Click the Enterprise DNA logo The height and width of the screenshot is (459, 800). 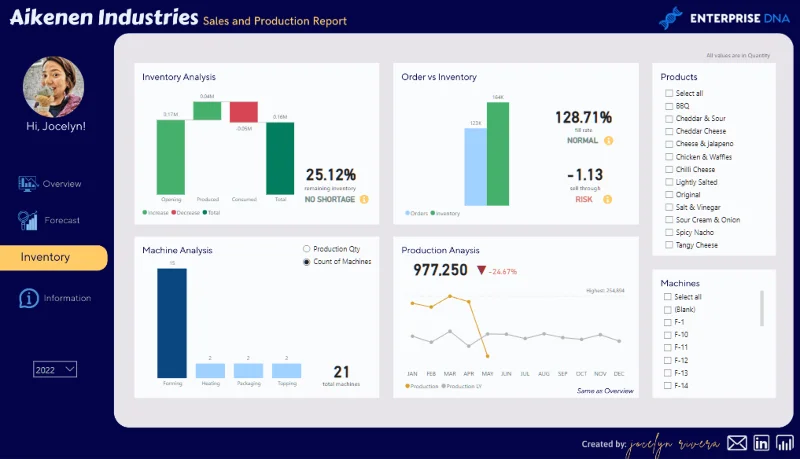pos(724,18)
